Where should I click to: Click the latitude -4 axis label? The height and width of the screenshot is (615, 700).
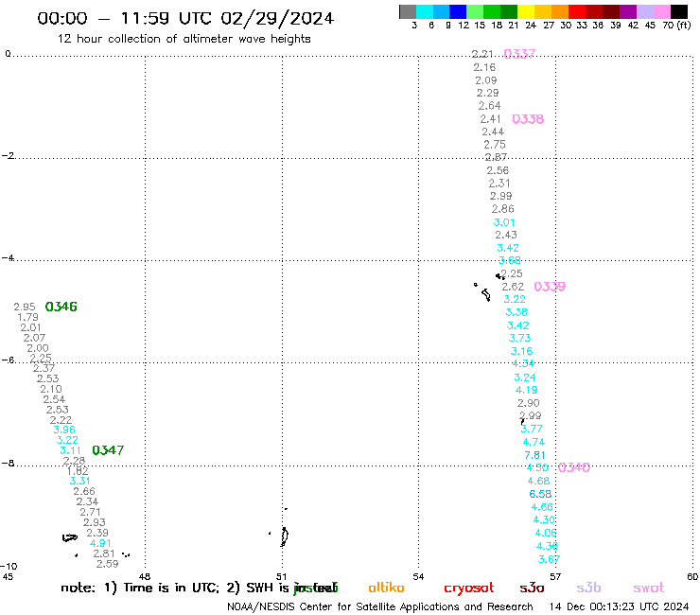[8, 258]
